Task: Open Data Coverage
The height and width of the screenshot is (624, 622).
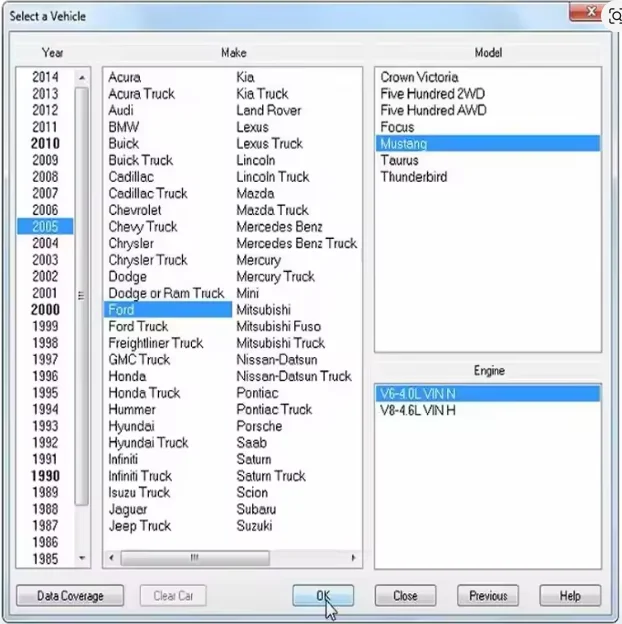Action: (70, 595)
